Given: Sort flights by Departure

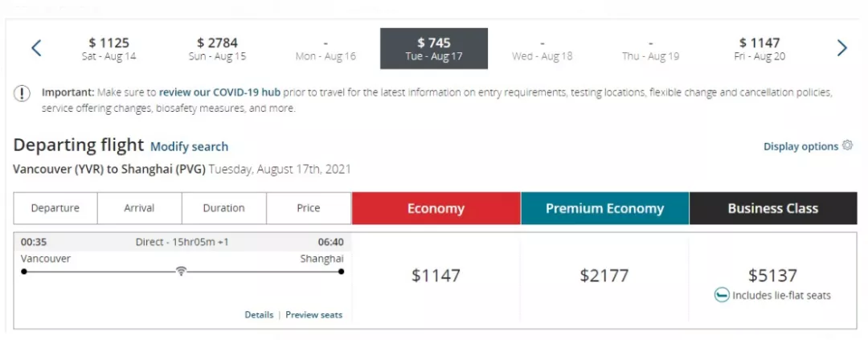Looking at the screenshot, I should pos(55,208).
